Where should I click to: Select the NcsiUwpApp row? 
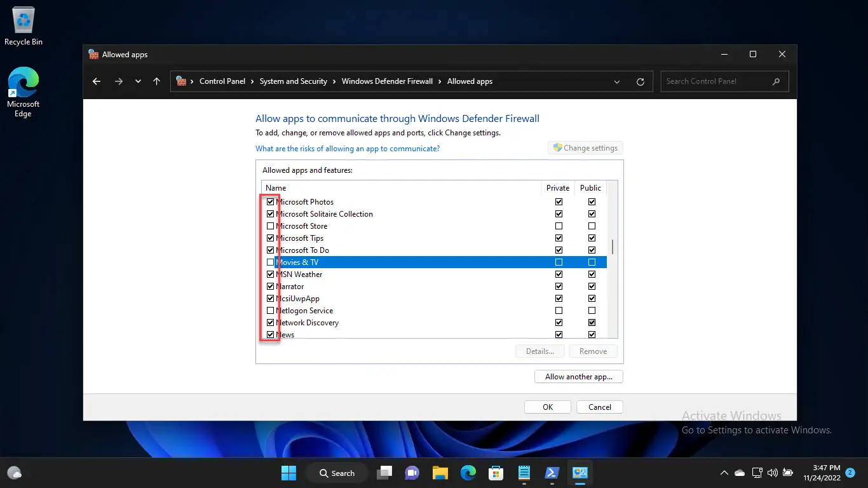point(435,299)
